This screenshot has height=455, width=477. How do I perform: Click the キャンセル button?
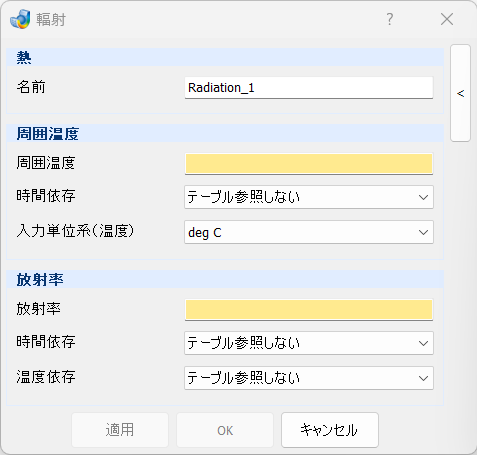330,430
